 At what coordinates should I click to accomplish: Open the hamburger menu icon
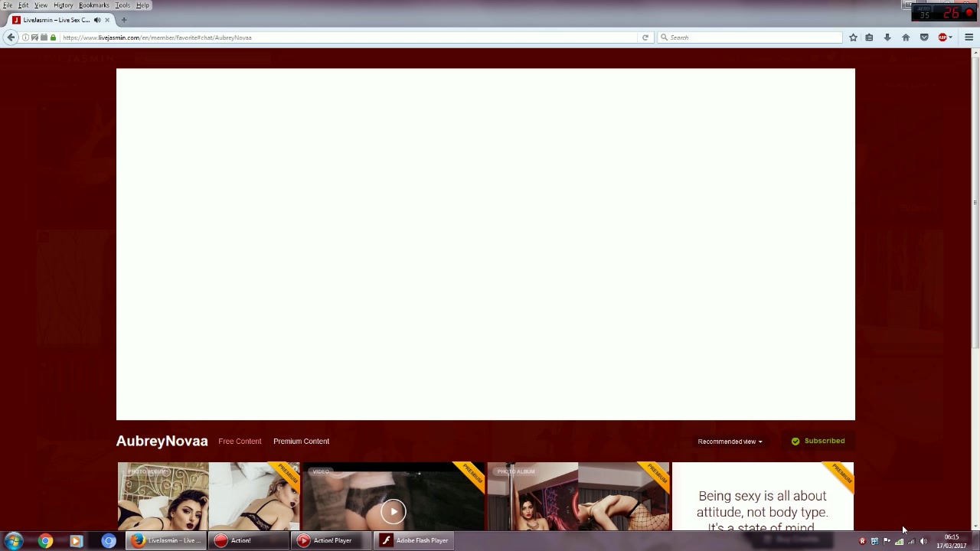[x=969, y=37]
